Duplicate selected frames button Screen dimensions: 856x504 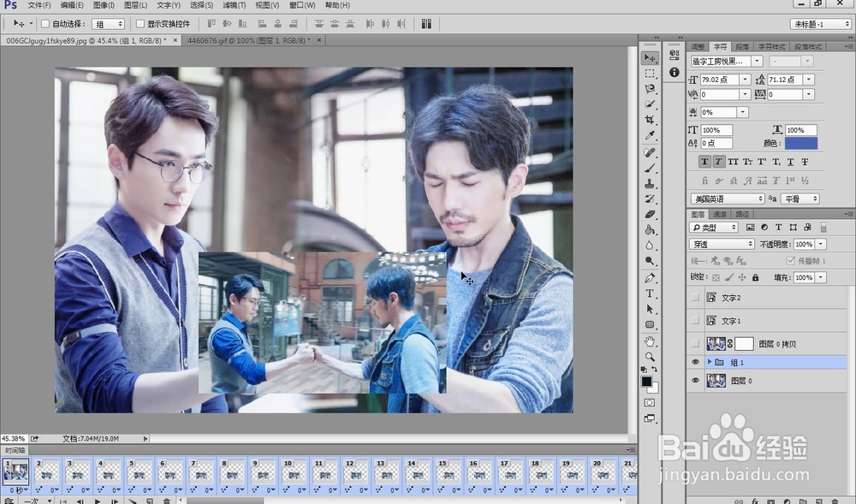coord(149,501)
